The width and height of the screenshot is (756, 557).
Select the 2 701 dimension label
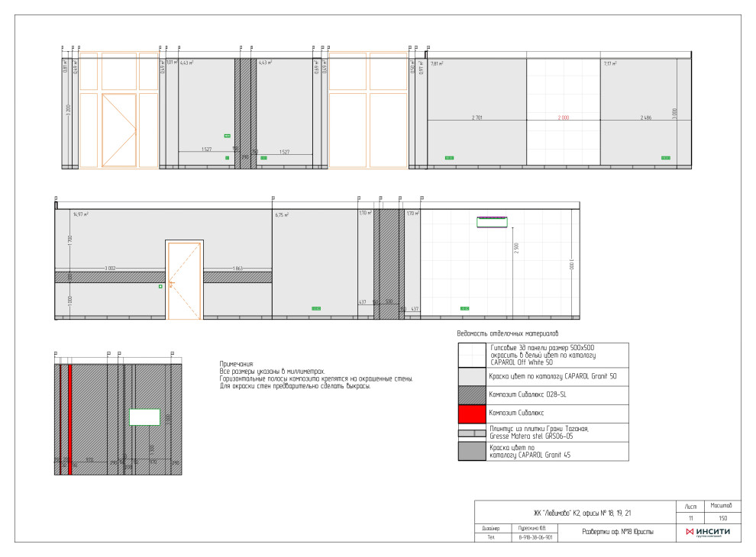pyautogui.click(x=477, y=118)
